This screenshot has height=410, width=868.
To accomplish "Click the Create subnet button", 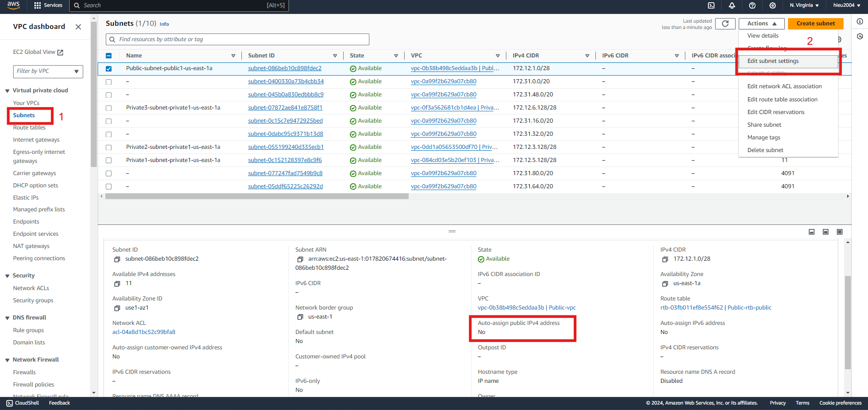I will coord(816,24).
